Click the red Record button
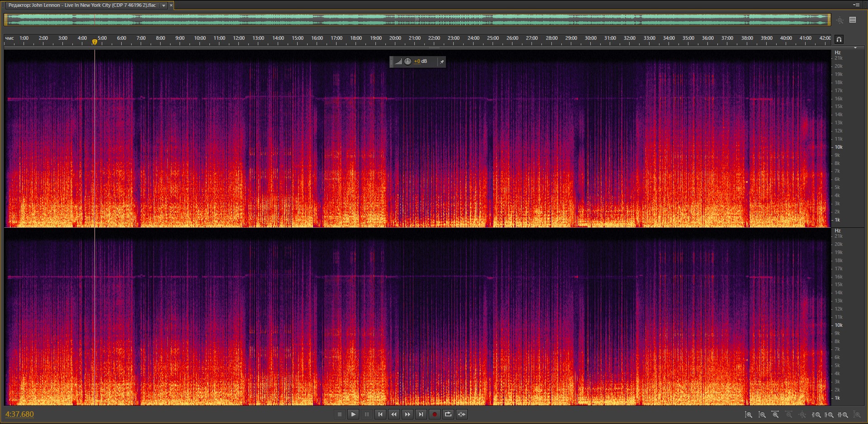This screenshot has width=868, height=424. point(434,415)
